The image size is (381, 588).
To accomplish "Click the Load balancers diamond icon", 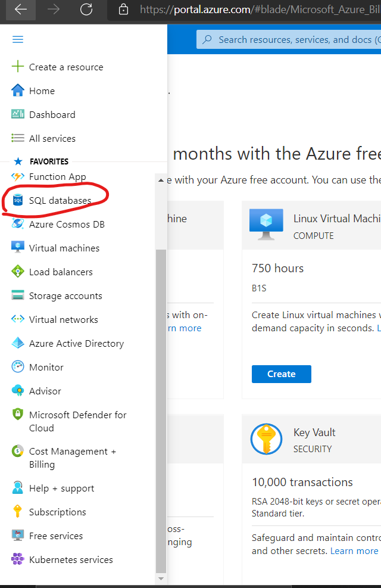I will click(18, 271).
